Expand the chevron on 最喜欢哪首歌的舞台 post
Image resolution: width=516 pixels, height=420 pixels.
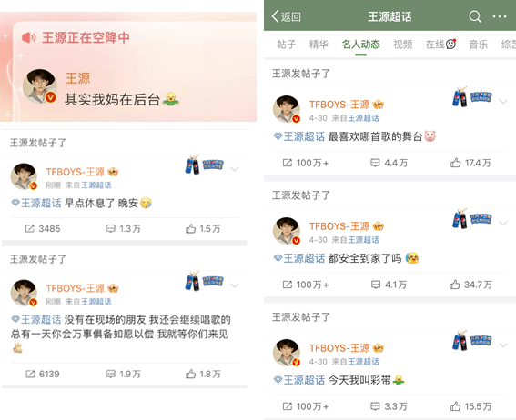pos(503,102)
